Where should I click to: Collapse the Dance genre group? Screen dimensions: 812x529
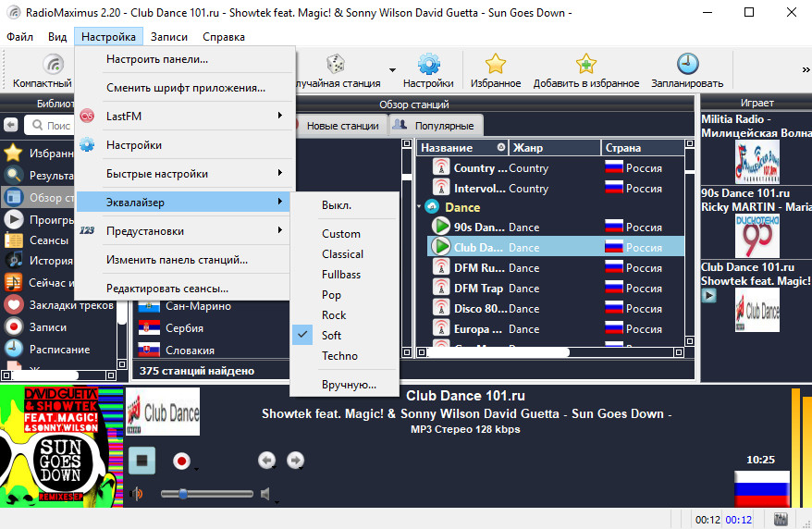pyautogui.click(x=420, y=207)
